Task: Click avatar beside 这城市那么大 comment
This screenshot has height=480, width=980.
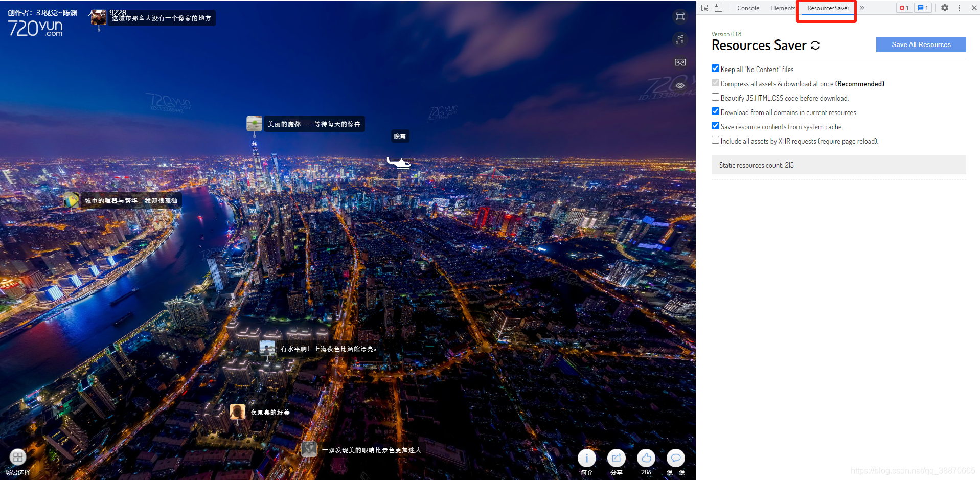Action: click(x=98, y=17)
